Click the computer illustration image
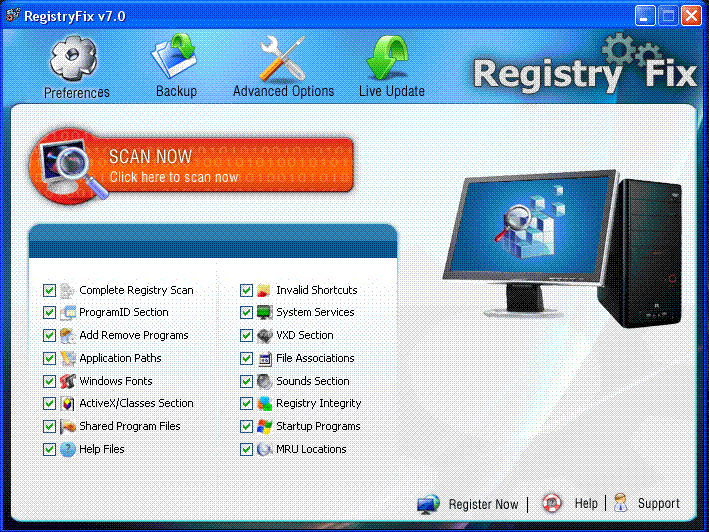The height and width of the screenshot is (532, 709). pyautogui.click(x=562, y=248)
